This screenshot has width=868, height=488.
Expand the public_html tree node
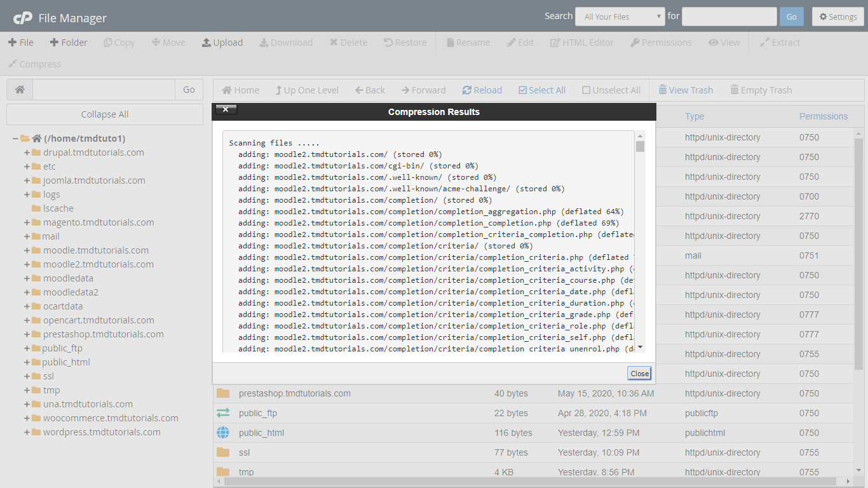coord(27,362)
